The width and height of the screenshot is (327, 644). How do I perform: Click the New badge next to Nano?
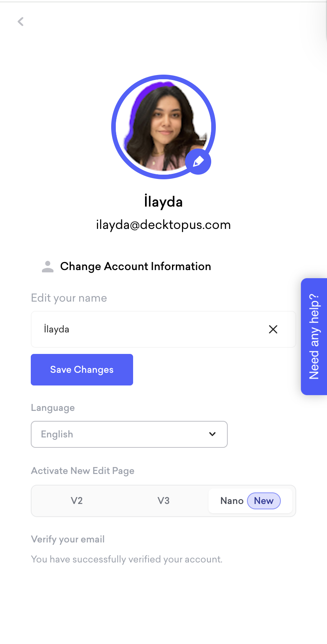(x=264, y=501)
